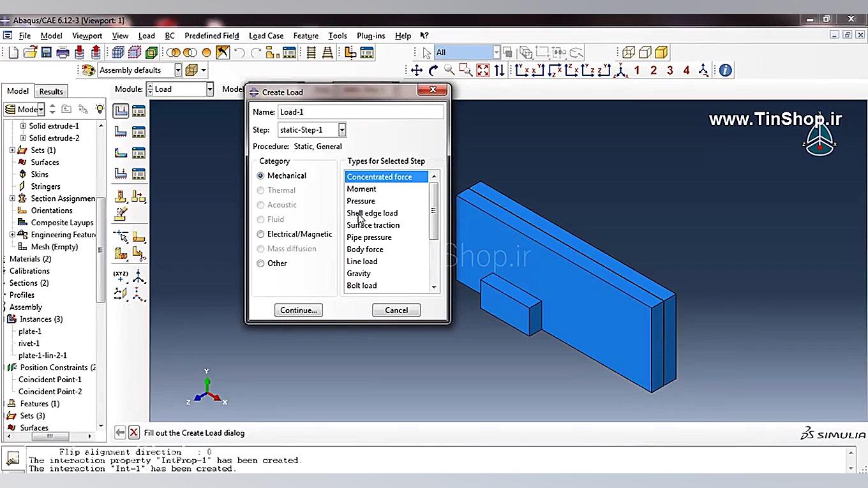This screenshot has width=868, height=488.
Task: Click the Create Datum Point tool
Action: 121,277
